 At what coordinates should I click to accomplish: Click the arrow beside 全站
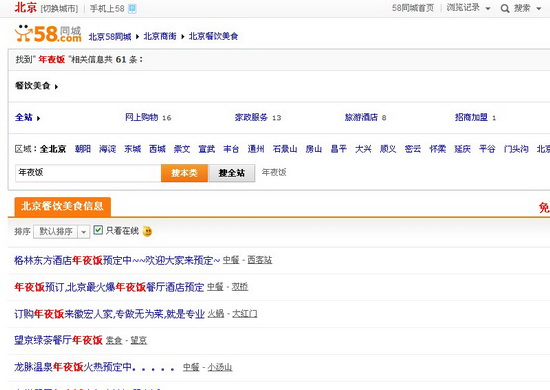click(x=38, y=119)
